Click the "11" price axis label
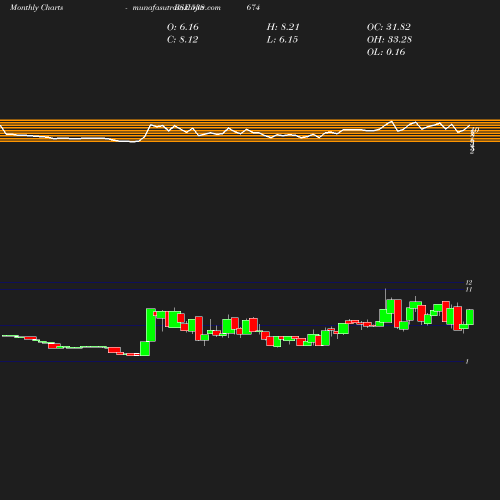Viewport: 500px width, 500px height. point(469,289)
